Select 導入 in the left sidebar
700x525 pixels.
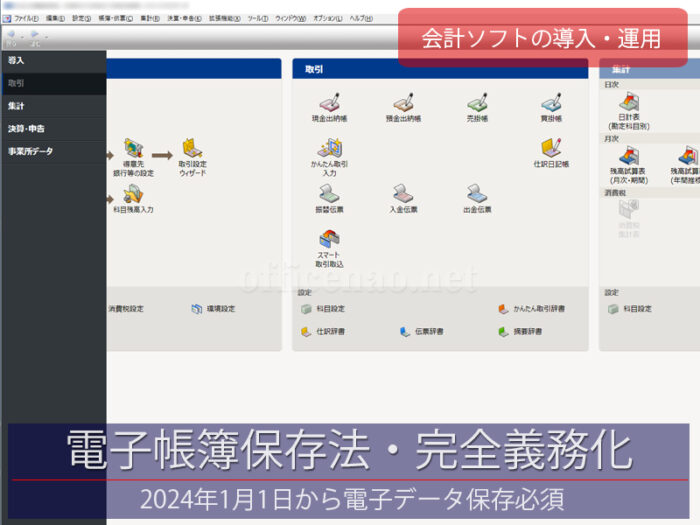[x=54, y=60]
